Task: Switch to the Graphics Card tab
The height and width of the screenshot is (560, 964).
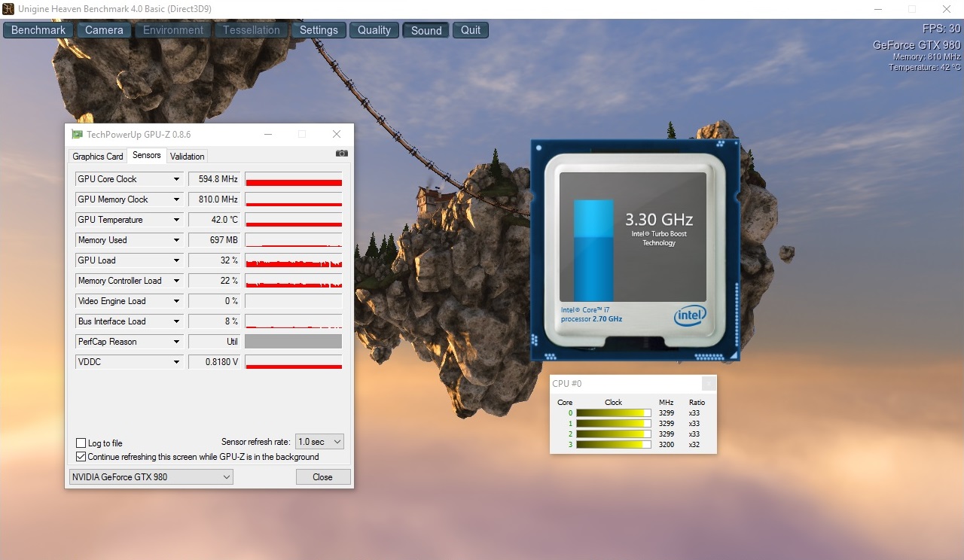Action: [98, 157]
